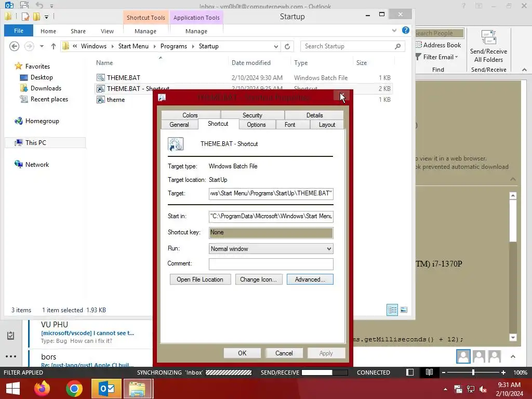Viewport: 532px width, 399px height.
Task: Expand the Outlook people pane chevron
Action: click(513, 356)
